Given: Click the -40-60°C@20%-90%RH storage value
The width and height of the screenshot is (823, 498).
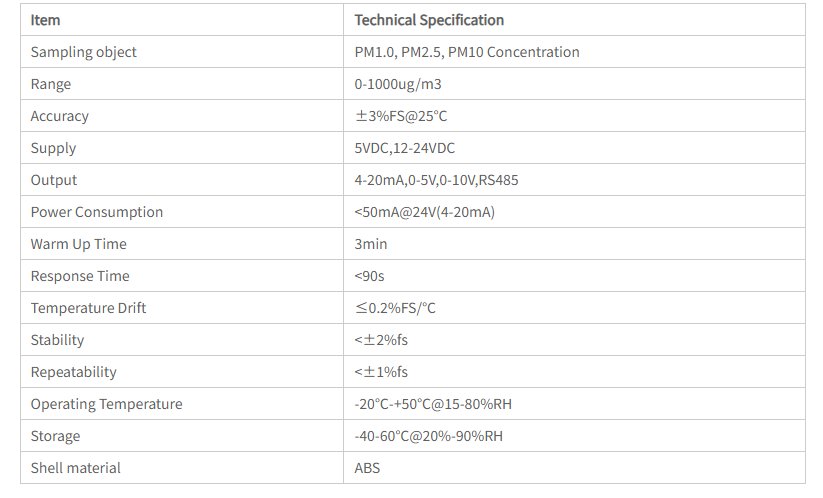Looking at the screenshot, I should tap(429, 436).
